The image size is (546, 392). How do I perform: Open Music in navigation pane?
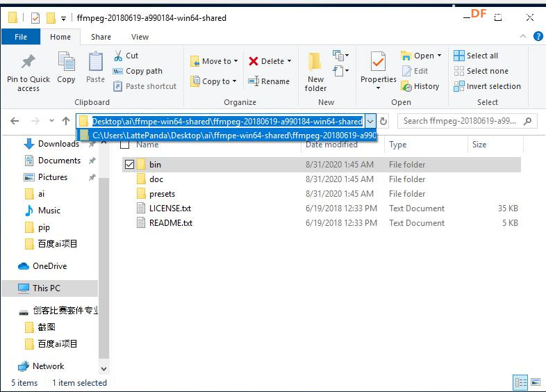pyautogui.click(x=49, y=211)
